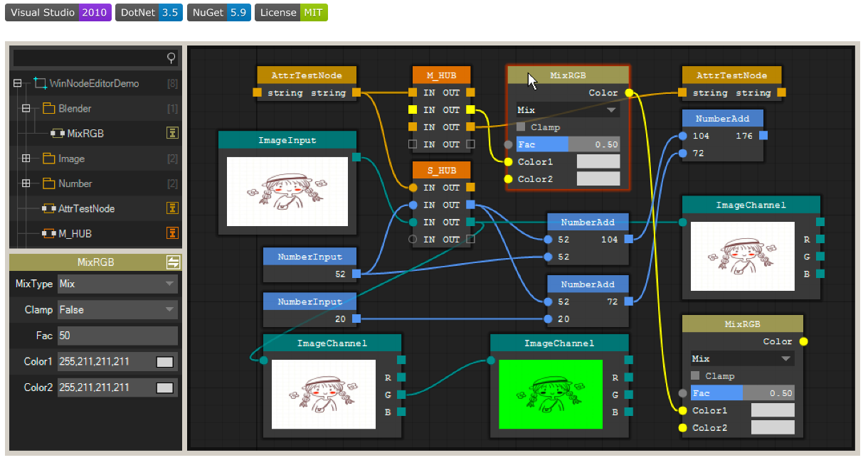This screenshot has height=465, width=868.
Task: Click the search magnifier icon in tree panel
Action: [x=171, y=58]
